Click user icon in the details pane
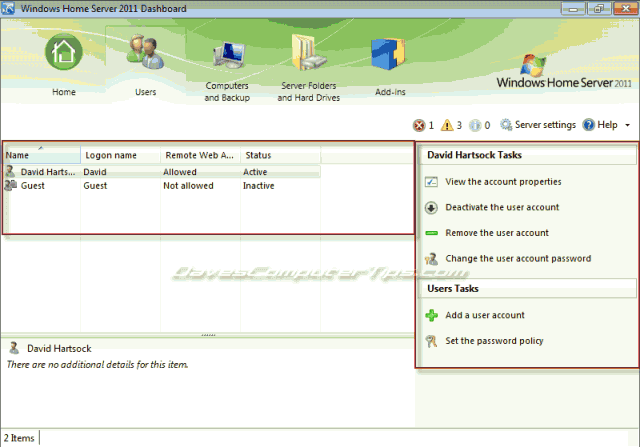The image size is (640, 447). point(14,348)
